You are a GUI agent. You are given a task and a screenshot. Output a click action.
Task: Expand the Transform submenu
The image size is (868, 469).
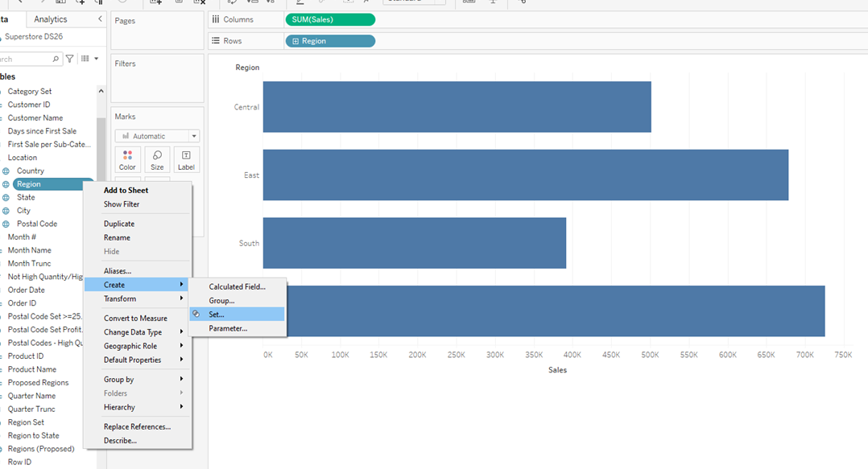[x=138, y=298]
